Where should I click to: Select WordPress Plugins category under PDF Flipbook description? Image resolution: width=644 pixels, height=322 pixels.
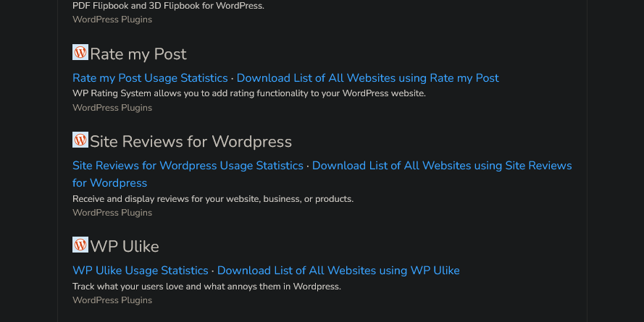coord(112,20)
